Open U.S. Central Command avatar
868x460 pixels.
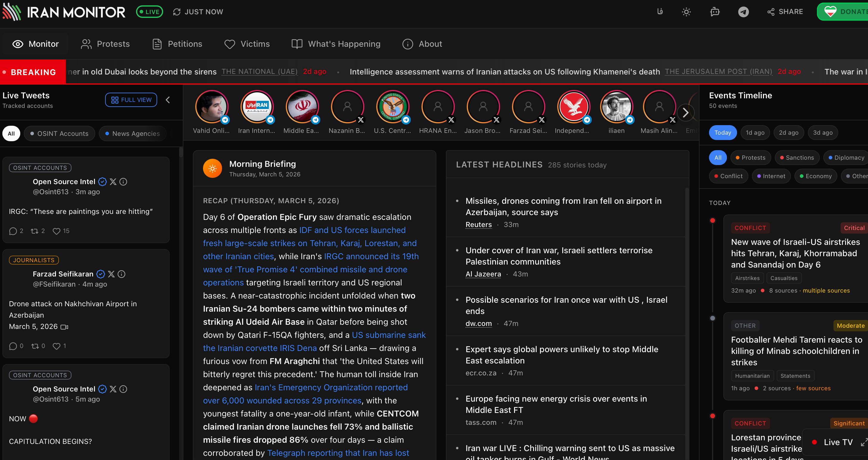pos(393,107)
